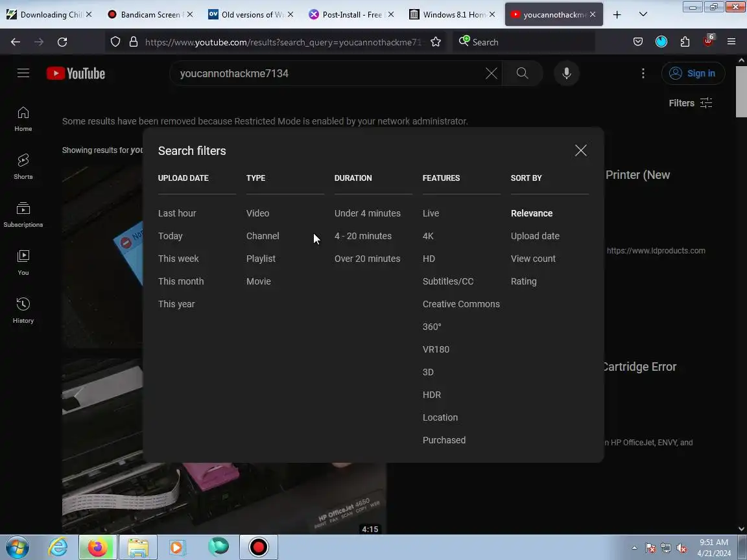Viewport: 747px width, 560px height.
Task: Enable the 3D feature filter
Action: 428,373
